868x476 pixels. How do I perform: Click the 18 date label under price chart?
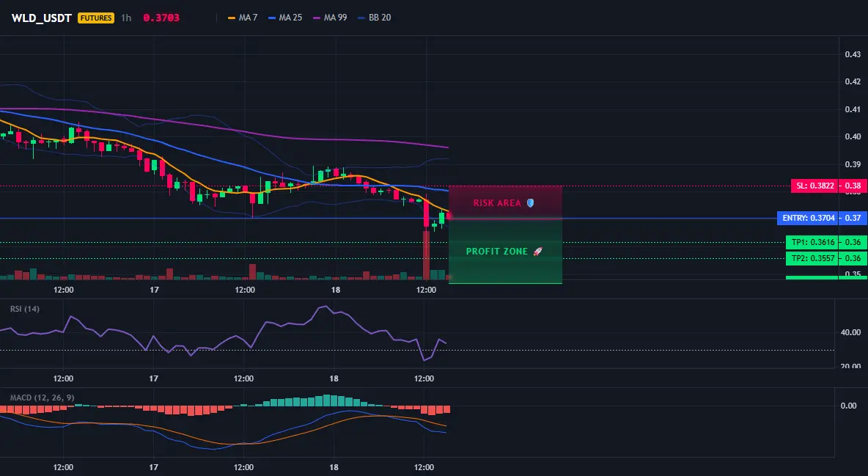coord(336,290)
